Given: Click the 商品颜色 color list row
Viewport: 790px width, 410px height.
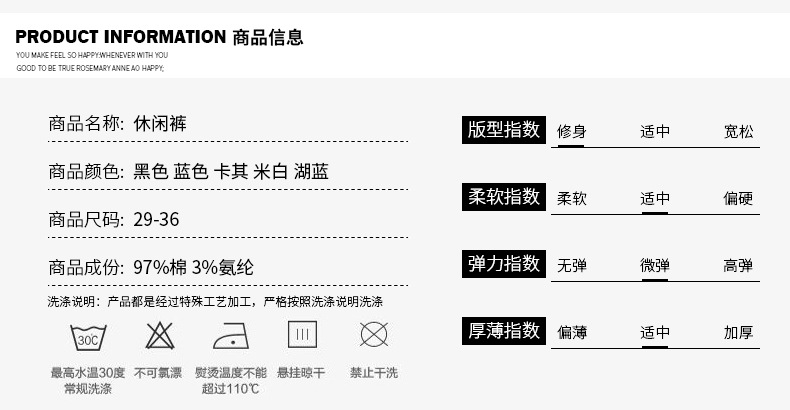Looking at the screenshot, I should (x=188, y=172).
